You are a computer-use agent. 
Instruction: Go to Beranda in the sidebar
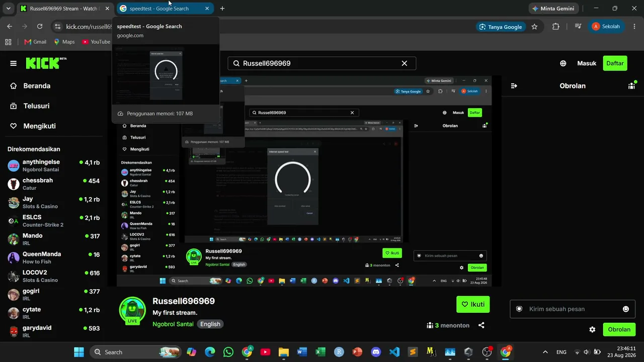[x=30, y=86]
